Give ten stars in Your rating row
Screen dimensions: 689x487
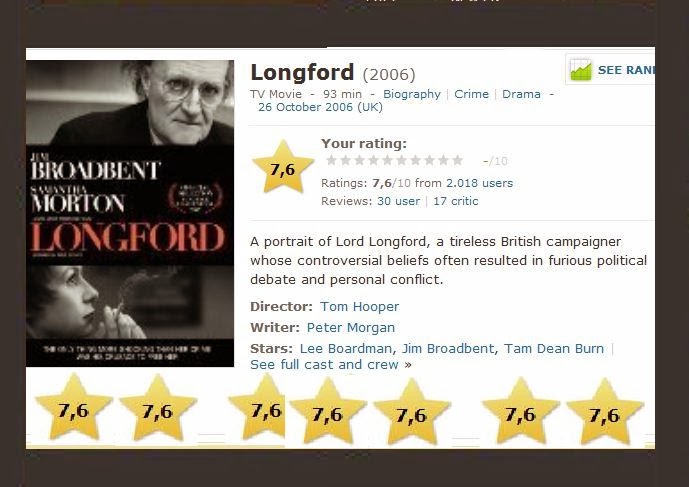457,160
